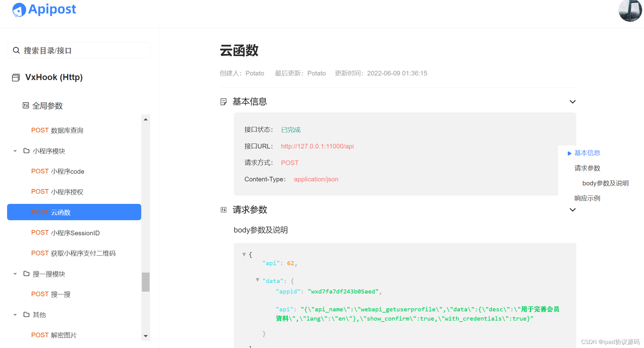Click the Apipost rocket logo icon

(x=19, y=10)
